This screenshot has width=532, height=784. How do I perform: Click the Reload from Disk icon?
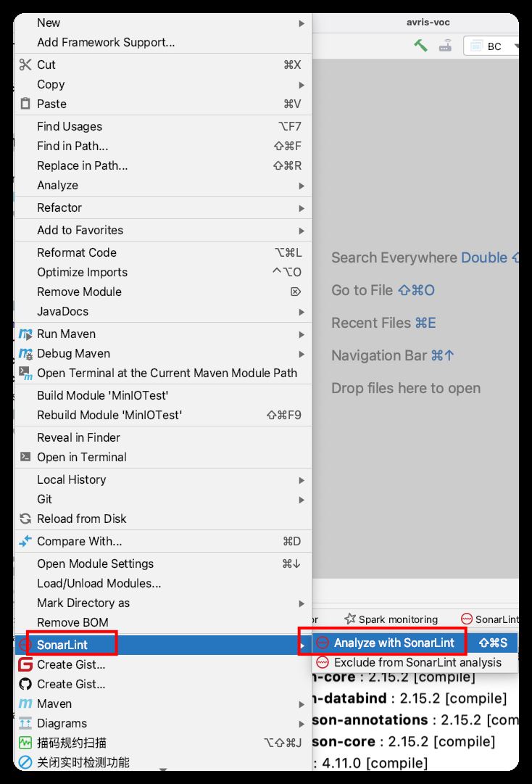[26, 519]
